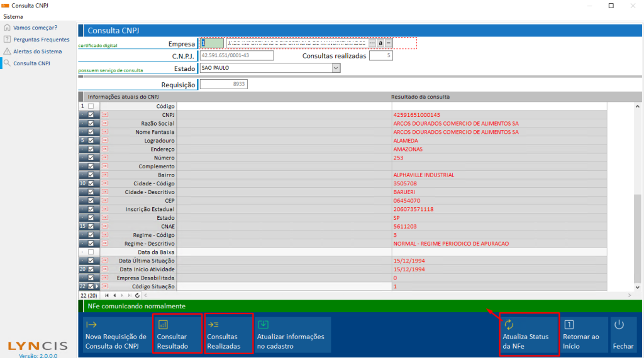Screen dimensions: 644x358
Task: Click Atualizar informações no cadastro download icon
Action: coord(264,324)
